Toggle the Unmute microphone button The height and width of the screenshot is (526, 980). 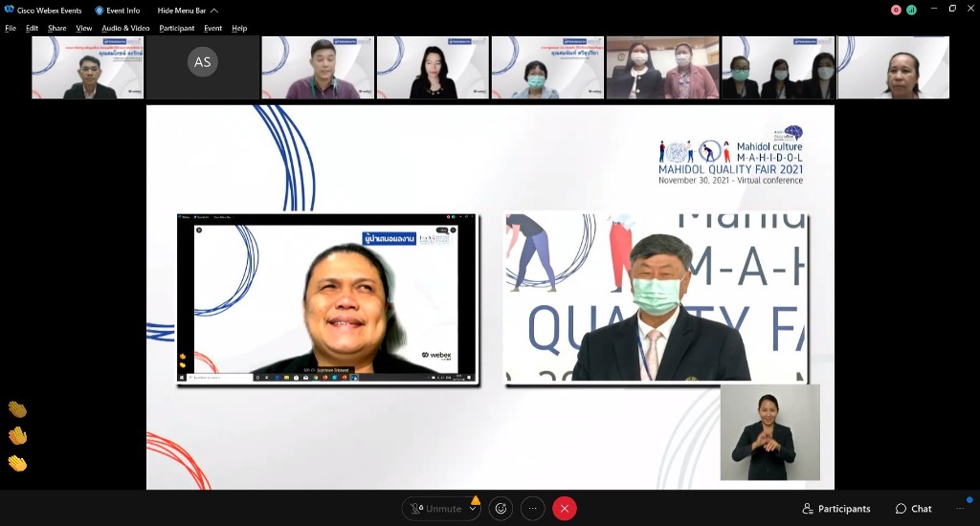click(x=435, y=509)
